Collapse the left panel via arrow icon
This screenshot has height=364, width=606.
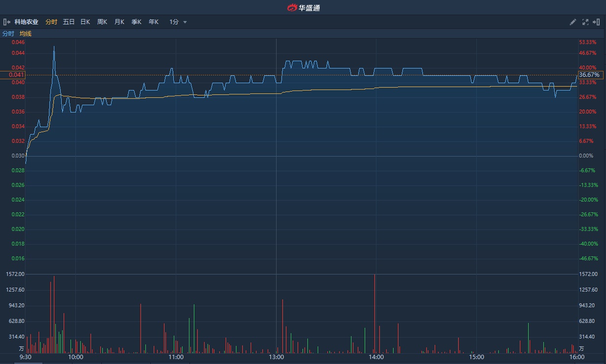[7, 22]
